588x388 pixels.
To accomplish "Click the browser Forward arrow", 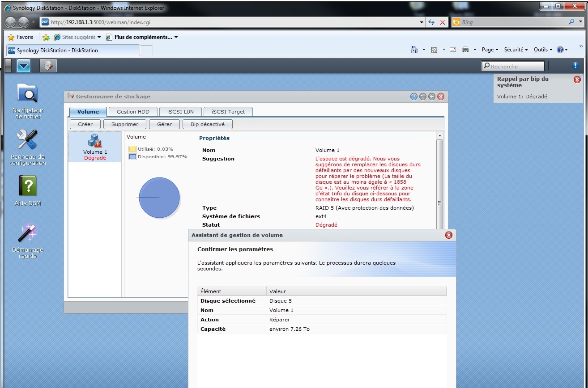I will tap(24, 22).
